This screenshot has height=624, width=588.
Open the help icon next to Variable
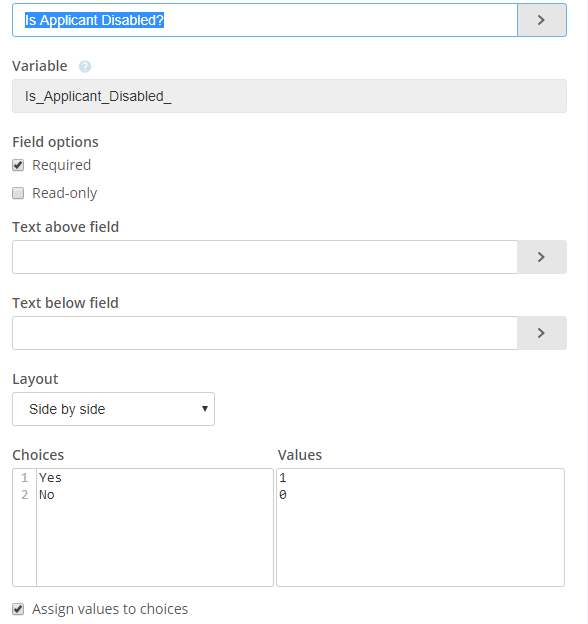click(x=85, y=66)
